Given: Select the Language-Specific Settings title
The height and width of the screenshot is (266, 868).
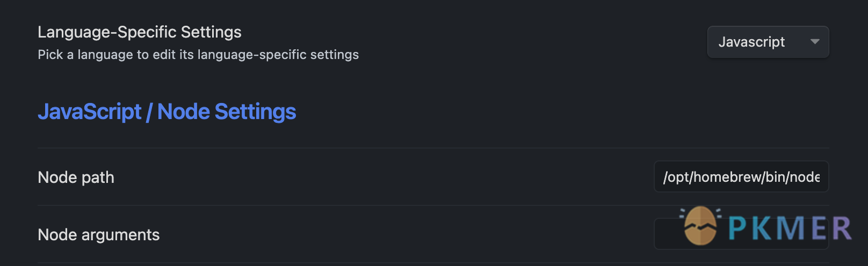Looking at the screenshot, I should tap(140, 32).
